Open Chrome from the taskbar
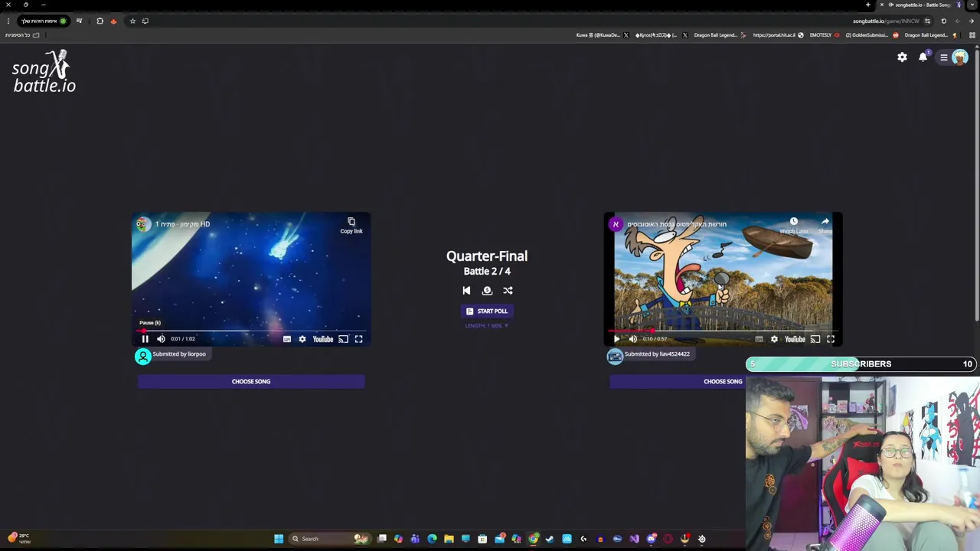This screenshot has height=551, width=980. (533, 539)
